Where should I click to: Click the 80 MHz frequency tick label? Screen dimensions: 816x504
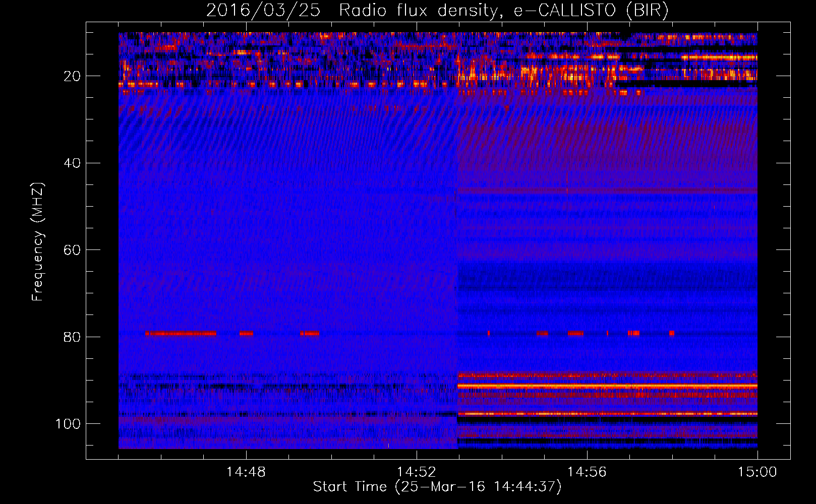[72, 337]
